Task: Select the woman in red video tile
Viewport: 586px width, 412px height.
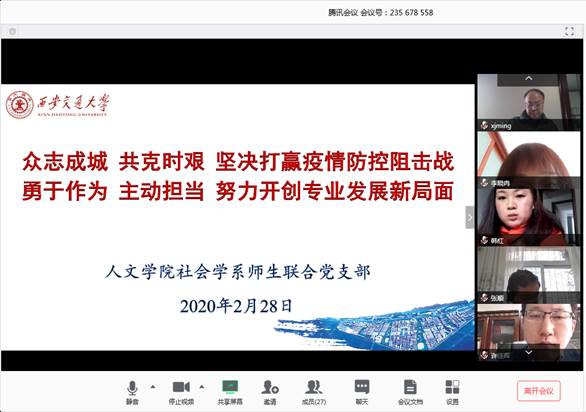Action: [x=528, y=217]
